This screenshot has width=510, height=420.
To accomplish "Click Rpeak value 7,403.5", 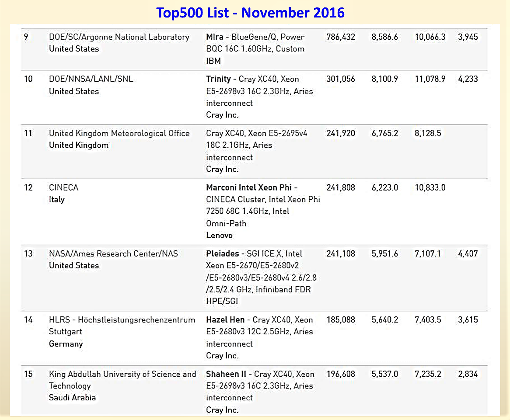I will pyautogui.click(x=428, y=319).
